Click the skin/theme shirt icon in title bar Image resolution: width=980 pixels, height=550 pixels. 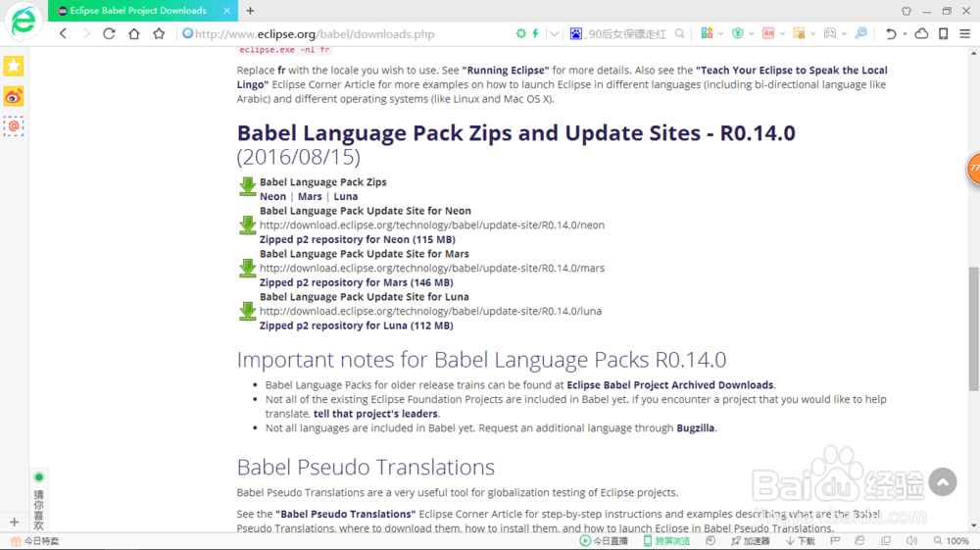click(906, 11)
